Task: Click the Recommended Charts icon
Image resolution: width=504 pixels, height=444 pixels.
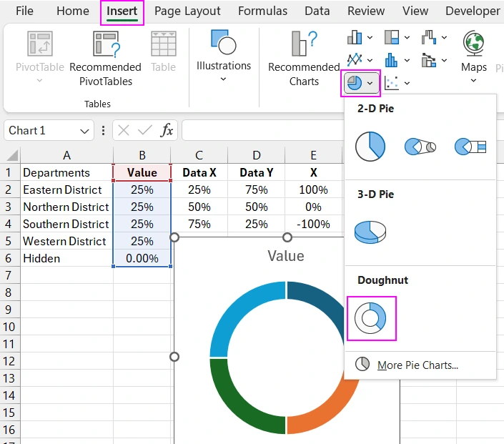Action: pyautogui.click(x=303, y=44)
